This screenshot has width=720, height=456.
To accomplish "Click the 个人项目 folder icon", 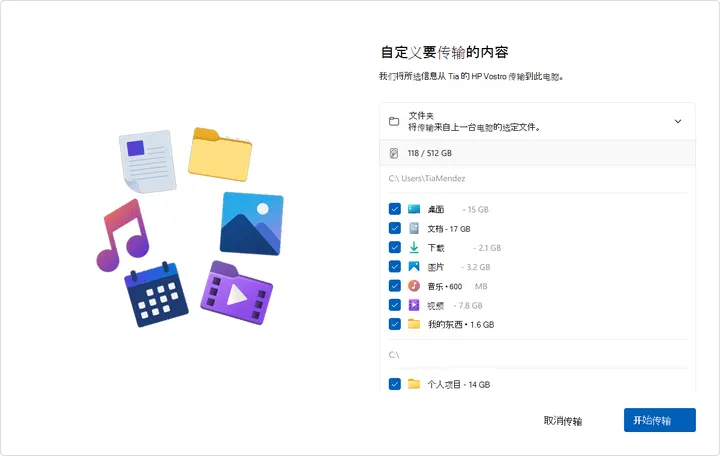I will click(414, 383).
